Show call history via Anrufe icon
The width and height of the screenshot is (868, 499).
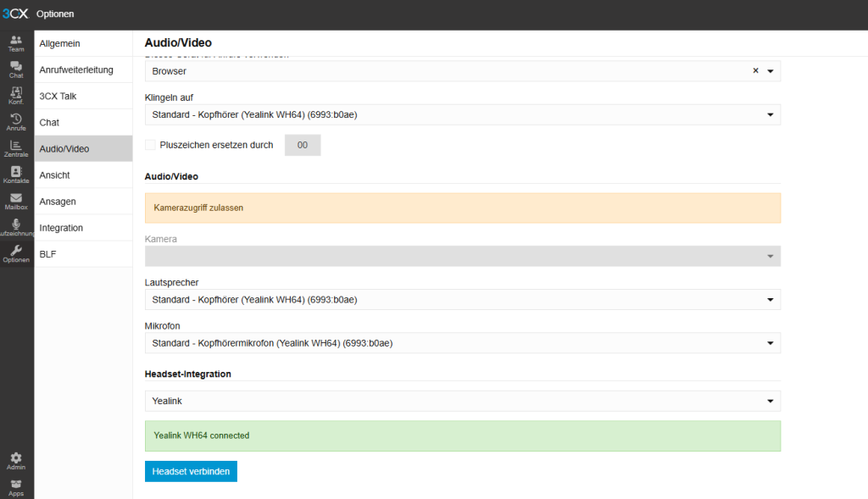(16, 122)
